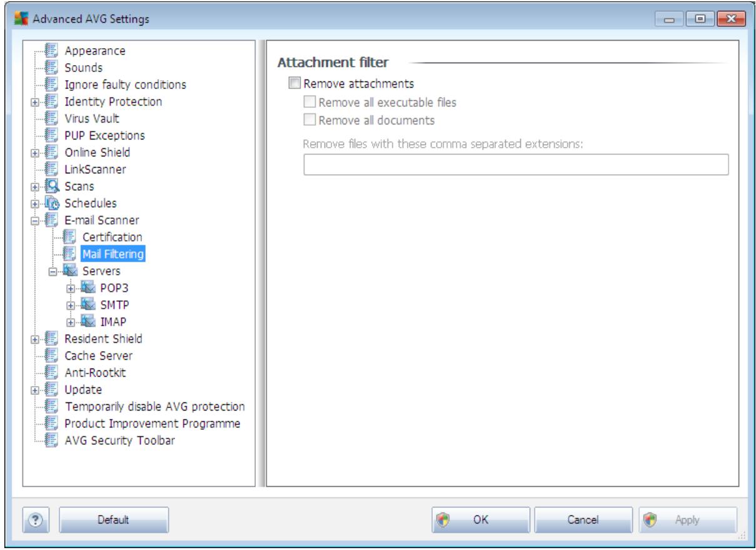Open the Appearance settings label
The height and width of the screenshot is (550, 756).
(x=95, y=51)
